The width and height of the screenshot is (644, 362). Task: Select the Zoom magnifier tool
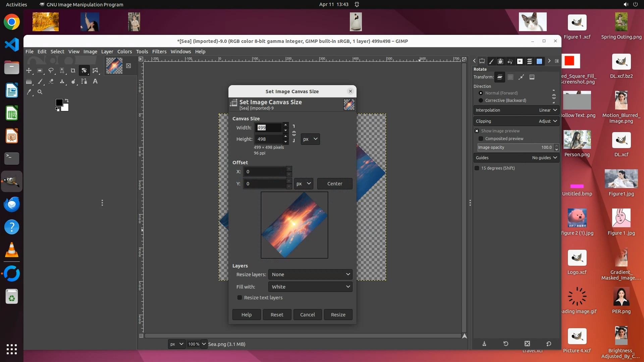40,92
